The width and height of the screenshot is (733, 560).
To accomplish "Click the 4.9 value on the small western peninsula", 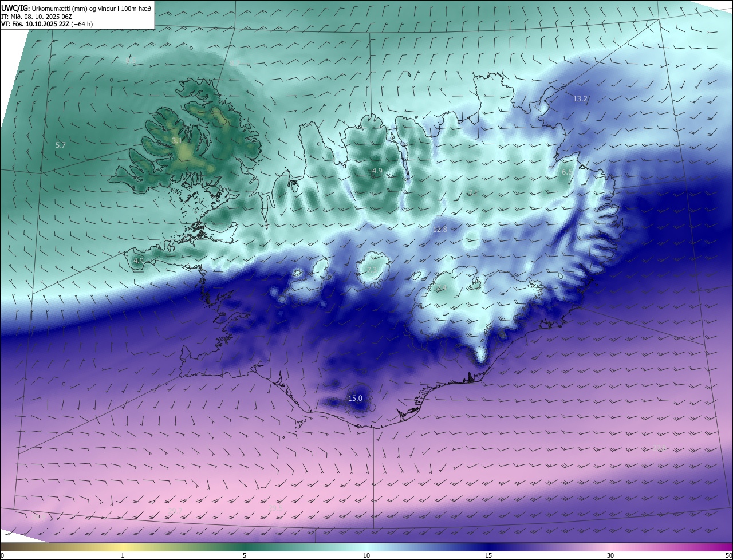I will (138, 261).
